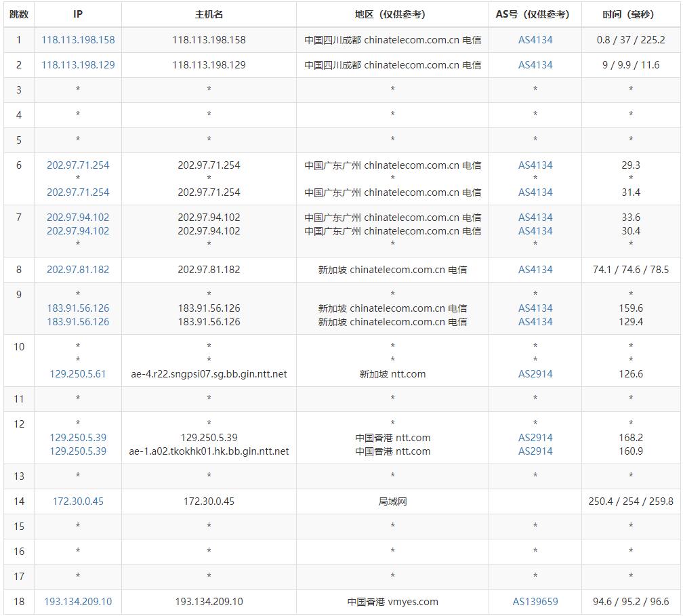Screen dimensions: 683x616
Task: Open the 118.113.198.158 IP link in hop 1
Action: click(x=78, y=40)
